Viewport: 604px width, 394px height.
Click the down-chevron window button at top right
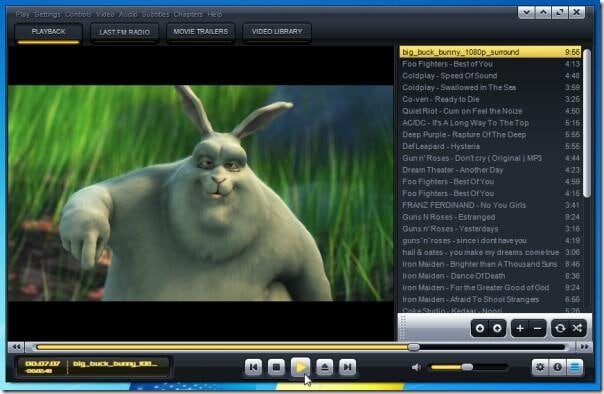point(526,12)
